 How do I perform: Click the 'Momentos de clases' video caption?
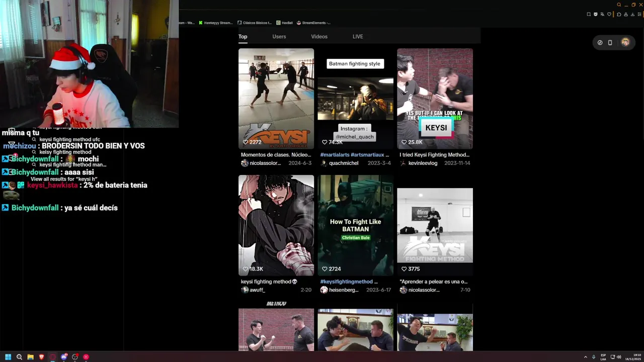[276, 155]
